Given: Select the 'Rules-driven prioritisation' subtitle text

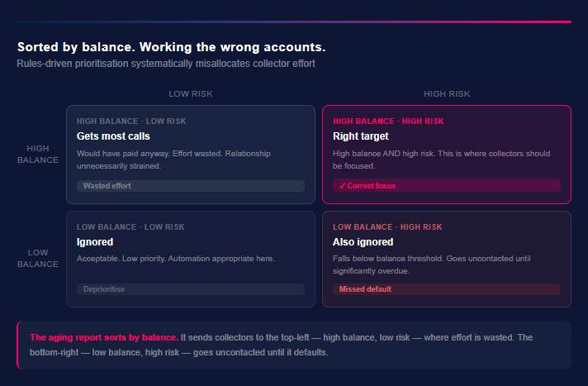Looking at the screenshot, I should tap(166, 64).
